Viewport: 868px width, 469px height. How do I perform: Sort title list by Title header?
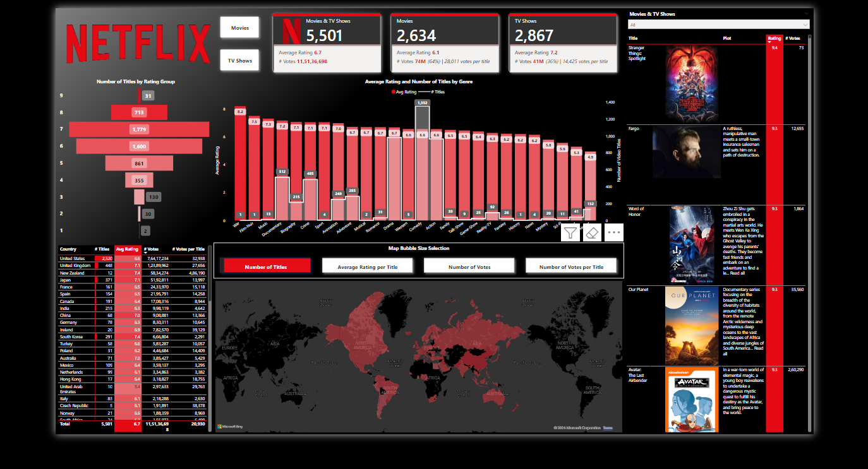[633, 38]
